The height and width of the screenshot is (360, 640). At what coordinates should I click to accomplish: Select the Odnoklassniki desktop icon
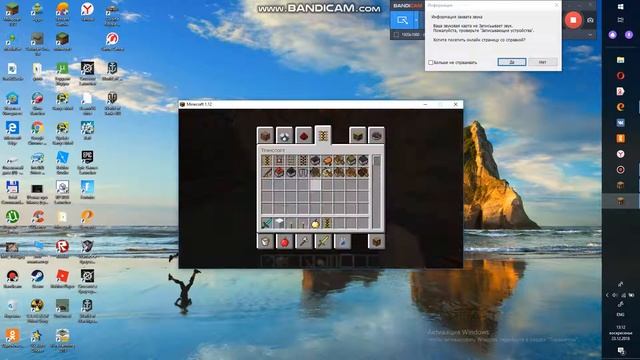[x=12, y=338]
